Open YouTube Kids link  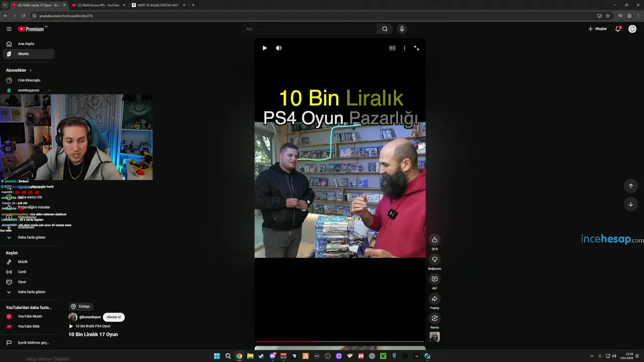pos(28,326)
